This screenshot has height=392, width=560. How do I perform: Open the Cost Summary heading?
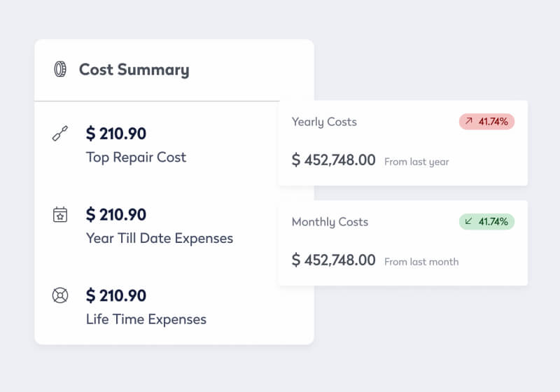(134, 70)
